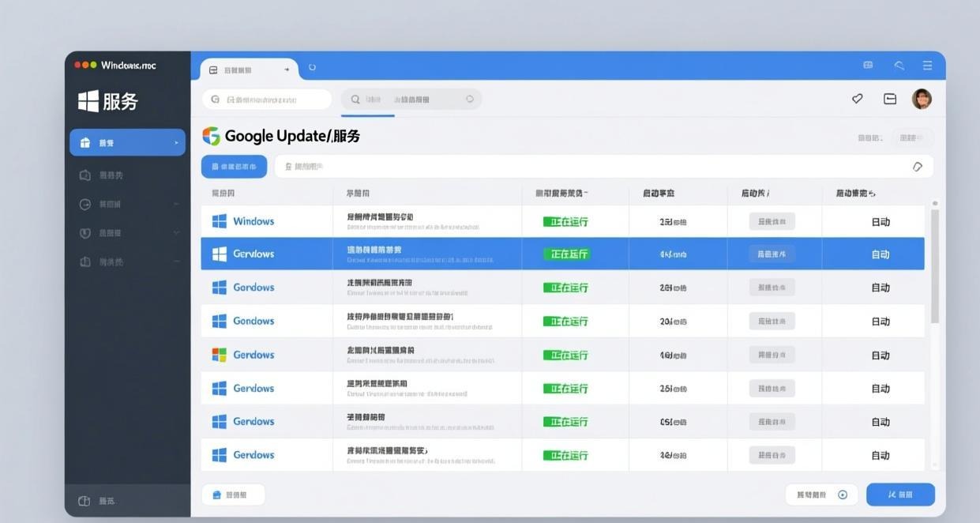Click the clock icon in the sidebar
980x523 pixels.
click(x=85, y=204)
